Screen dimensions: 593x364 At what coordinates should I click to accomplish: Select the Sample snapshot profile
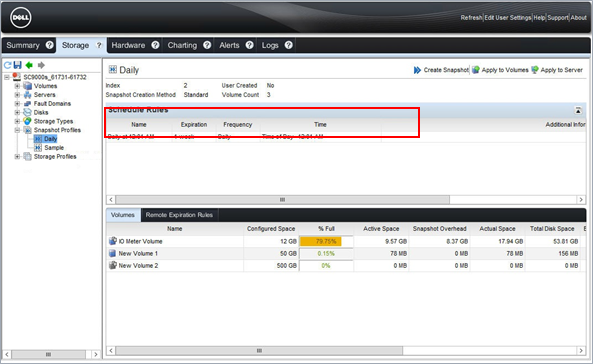[54, 148]
